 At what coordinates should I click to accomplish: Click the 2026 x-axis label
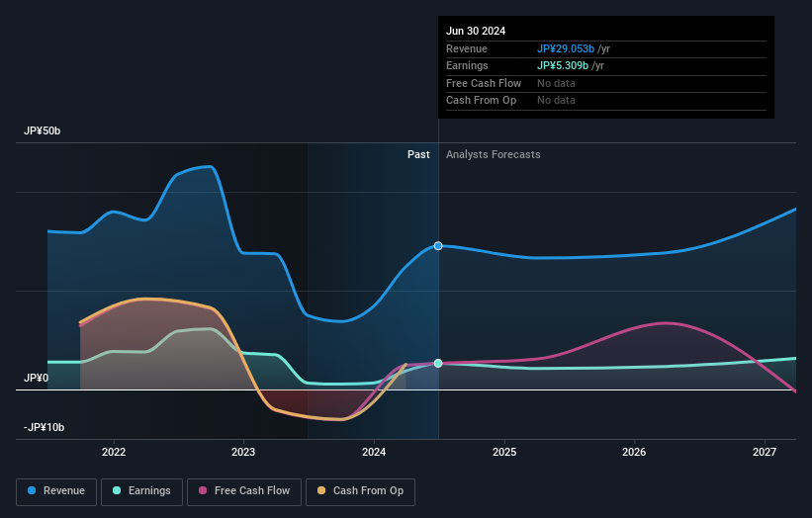634,452
